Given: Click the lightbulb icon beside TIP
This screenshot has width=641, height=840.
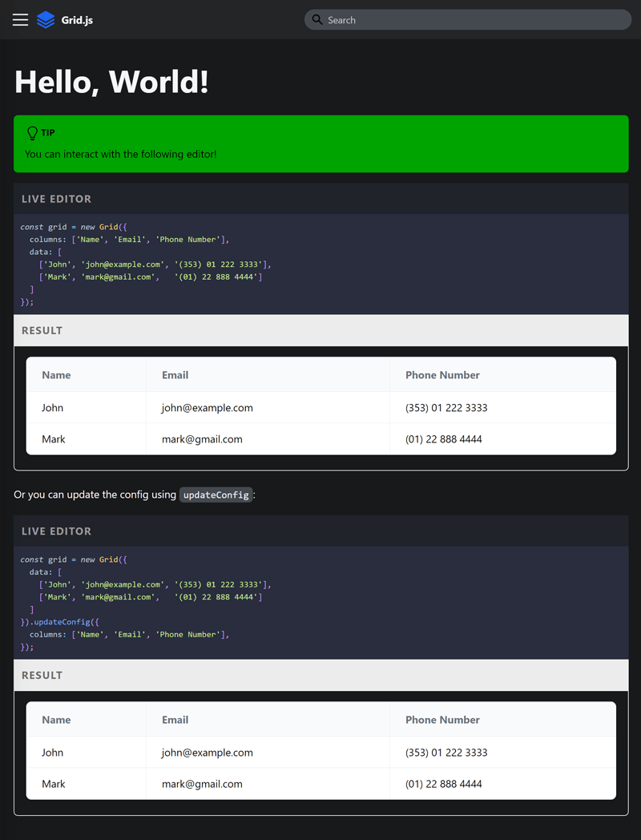Looking at the screenshot, I should tap(32, 133).
